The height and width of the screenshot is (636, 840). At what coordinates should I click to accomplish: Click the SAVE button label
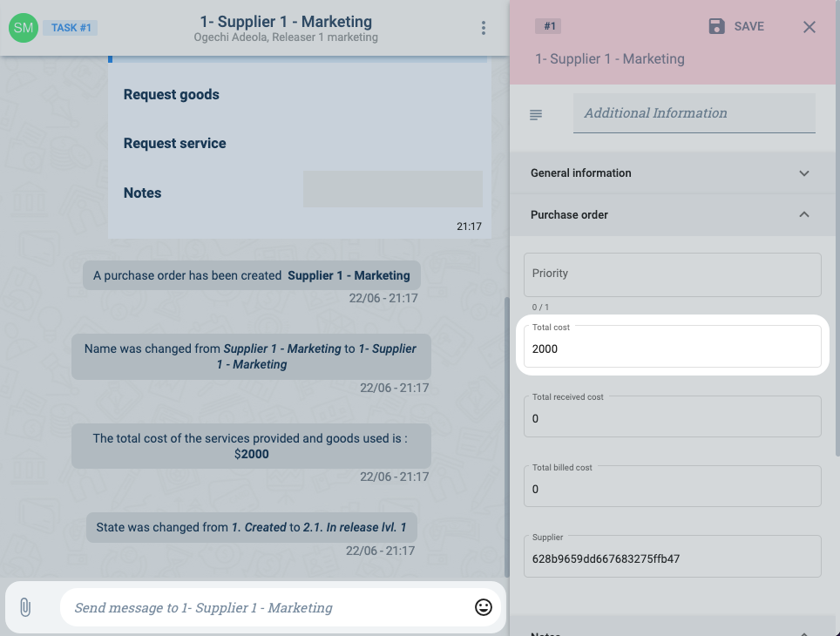pos(749,26)
